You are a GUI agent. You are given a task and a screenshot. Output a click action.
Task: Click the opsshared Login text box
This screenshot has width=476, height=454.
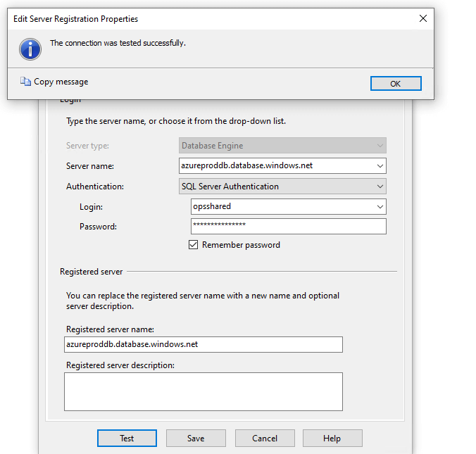click(x=282, y=207)
